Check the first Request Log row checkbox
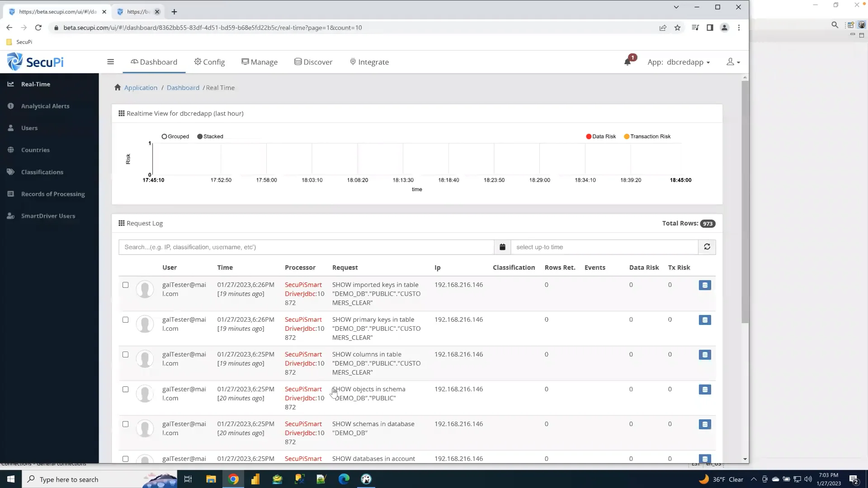This screenshot has width=868, height=488. tap(125, 285)
